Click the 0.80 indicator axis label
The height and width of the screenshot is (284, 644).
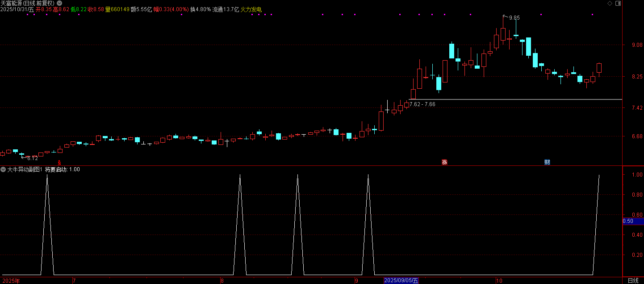tap(637, 195)
